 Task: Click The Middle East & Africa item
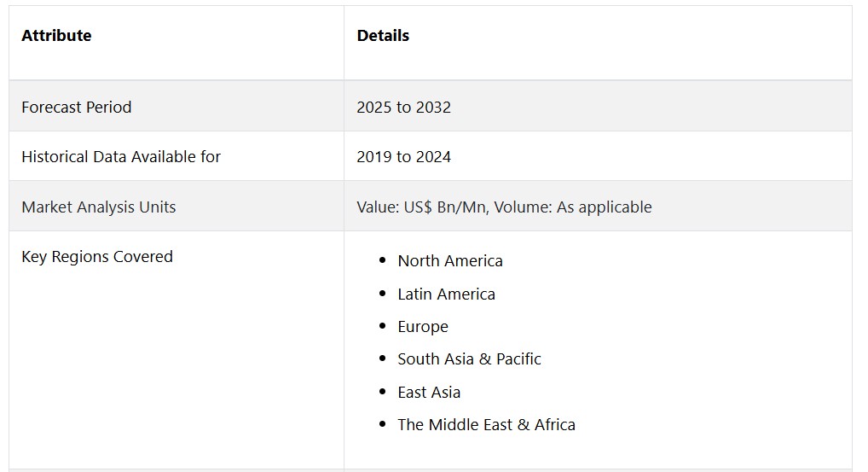click(487, 424)
